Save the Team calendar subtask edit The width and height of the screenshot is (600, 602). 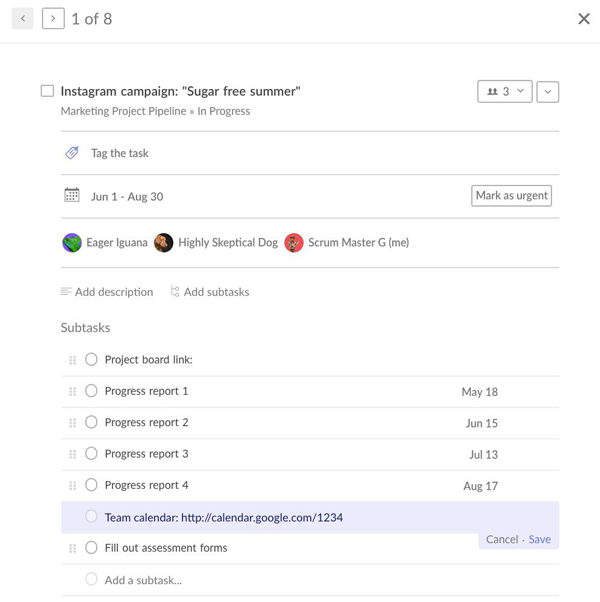tap(540, 539)
